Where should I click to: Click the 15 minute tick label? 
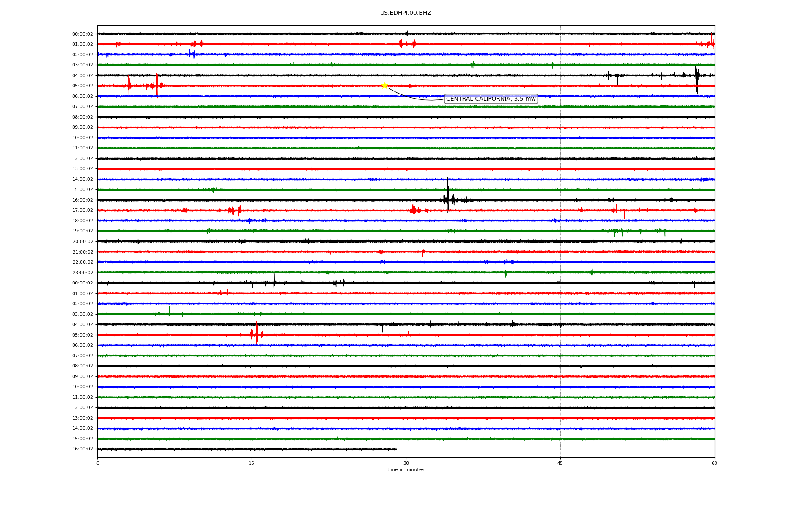coord(252,463)
